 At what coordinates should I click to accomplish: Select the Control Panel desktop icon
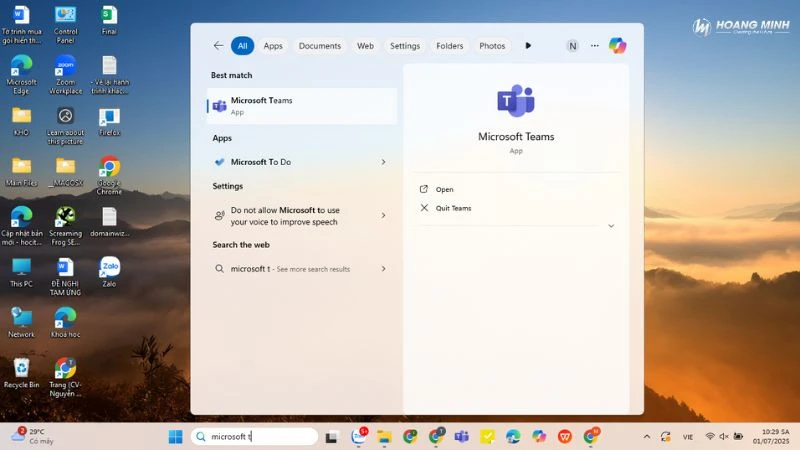coord(65,24)
